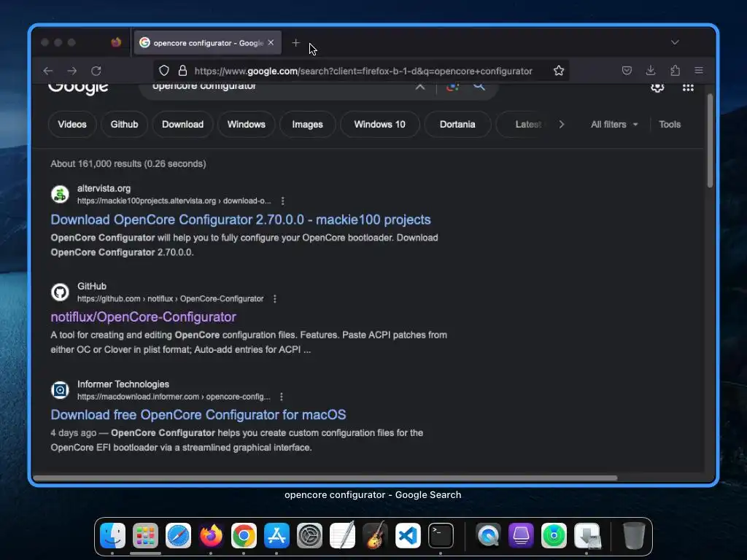Save the page to Pocket
The height and width of the screenshot is (560, 747).
coord(627,71)
